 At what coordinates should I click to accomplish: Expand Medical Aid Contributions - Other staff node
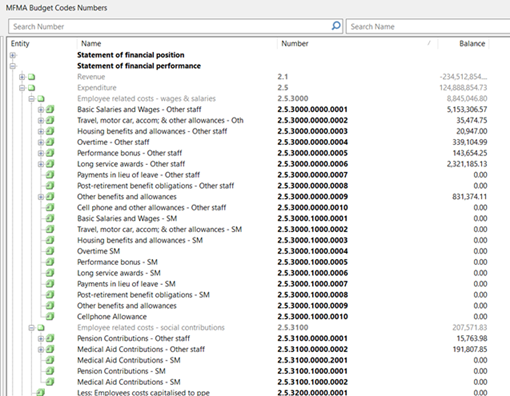click(41, 350)
